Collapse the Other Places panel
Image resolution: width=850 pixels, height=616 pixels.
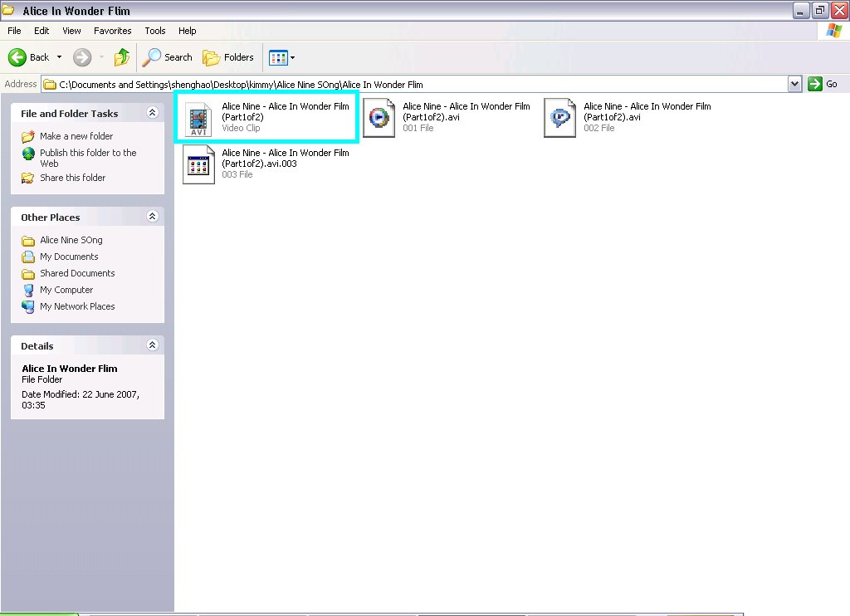pyautogui.click(x=153, y=217)
